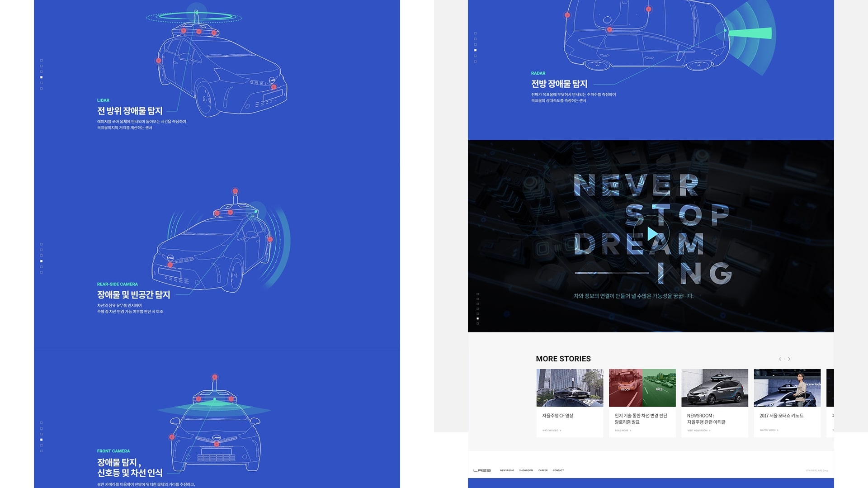Open CAREER in the footer menu
The height and width of the screenshot is (488, 868).
click(x=543, y=470)
